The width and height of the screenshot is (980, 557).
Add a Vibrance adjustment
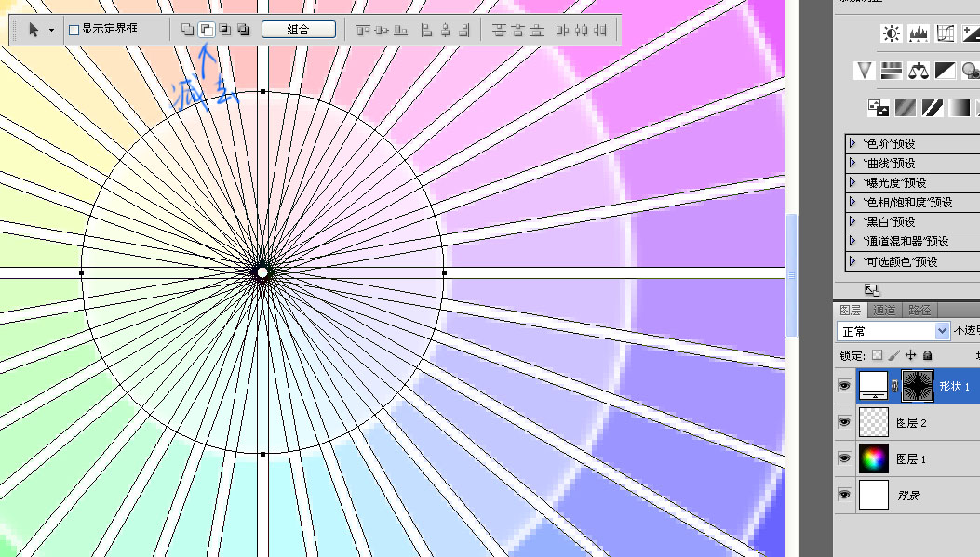(x=865, y=71)
